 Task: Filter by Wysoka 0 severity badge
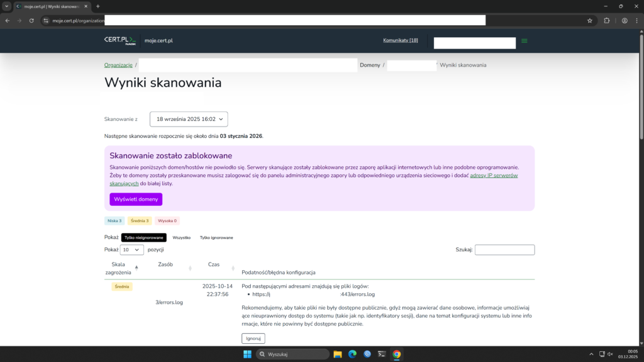coord(167,221)
